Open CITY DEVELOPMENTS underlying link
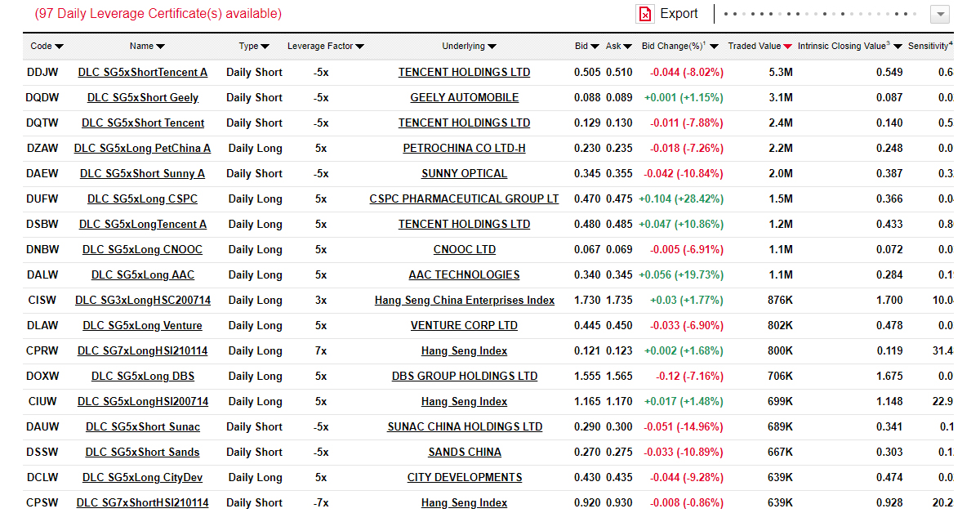 [x=465, y=478]
